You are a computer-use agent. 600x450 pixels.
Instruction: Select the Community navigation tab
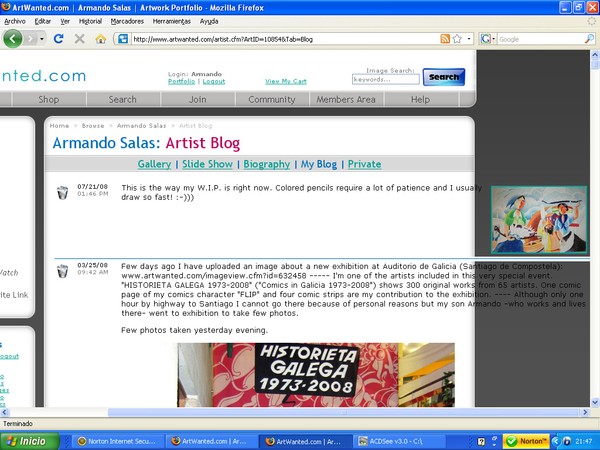coord(272,99)
